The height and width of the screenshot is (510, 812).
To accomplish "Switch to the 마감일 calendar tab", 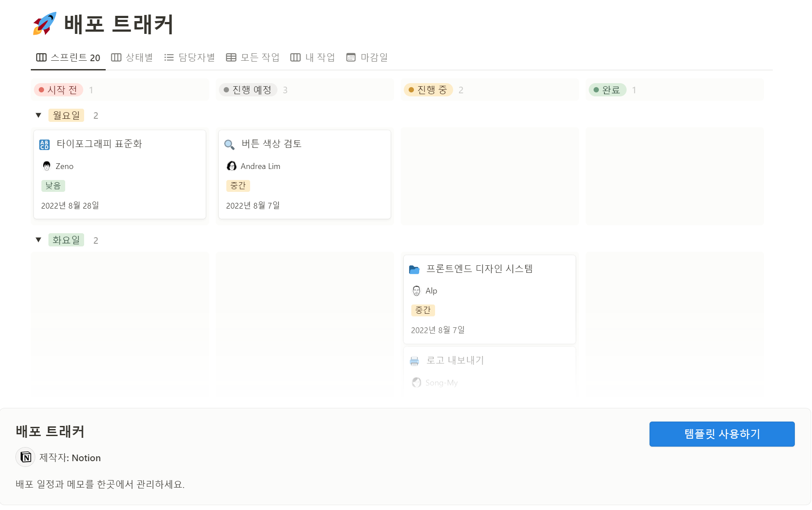I will click(367, 58).
